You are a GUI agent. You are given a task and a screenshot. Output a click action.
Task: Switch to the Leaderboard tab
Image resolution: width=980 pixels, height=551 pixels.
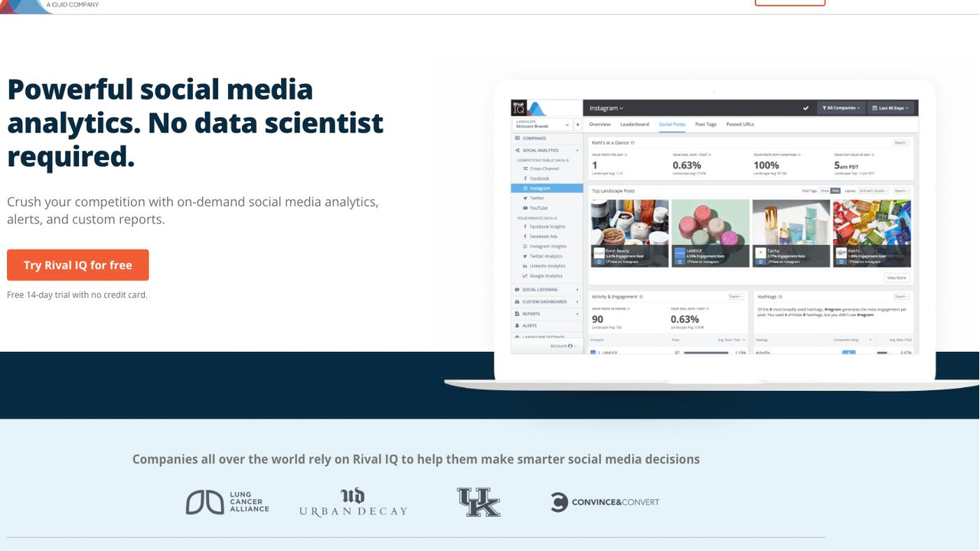pyautogui.click(x=635, y=124)
